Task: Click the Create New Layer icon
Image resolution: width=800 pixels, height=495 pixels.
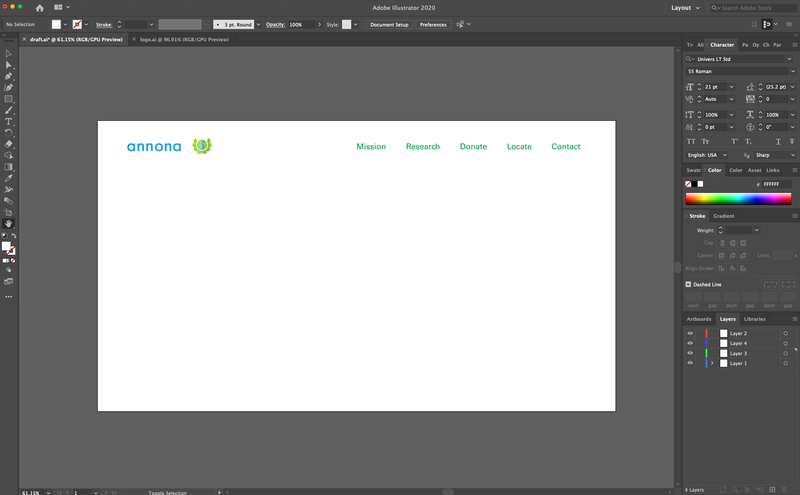Action: point(772,489)
